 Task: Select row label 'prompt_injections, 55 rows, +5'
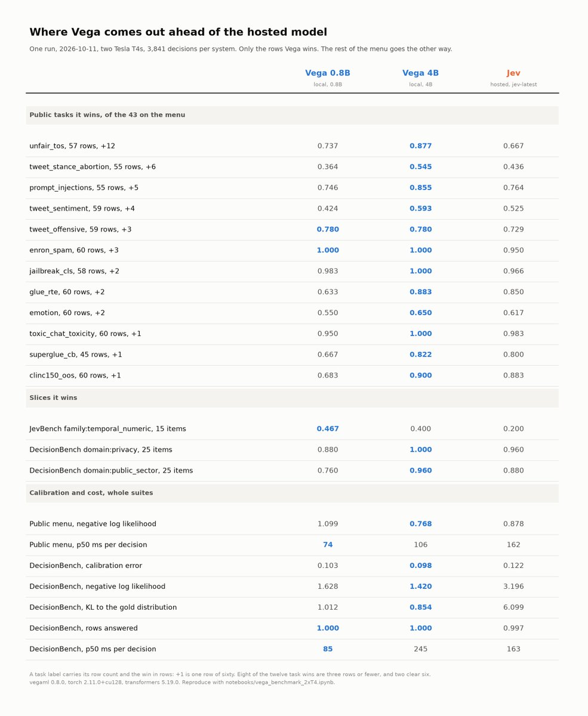tap(84, 188)
